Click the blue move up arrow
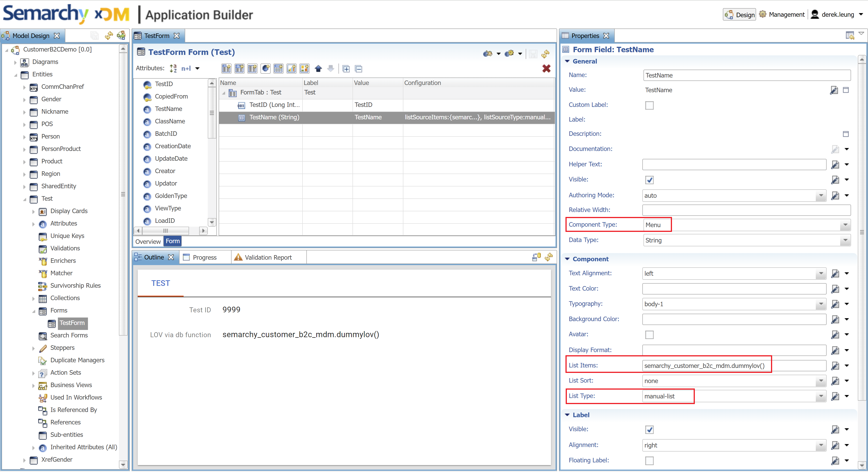Viewport: 868px width, 473px height. coord(318,69)
